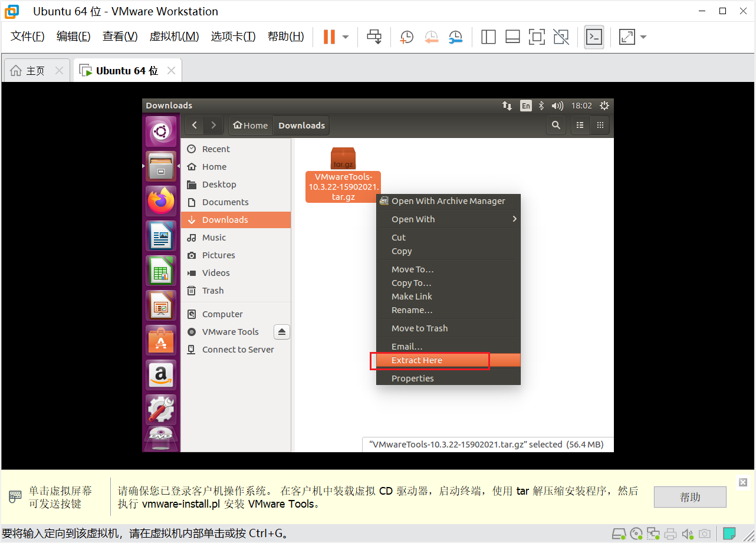The height and width of the screenshot is (543, 756).
Task: Click the network adapter status icon
Action: click(653, 535)
